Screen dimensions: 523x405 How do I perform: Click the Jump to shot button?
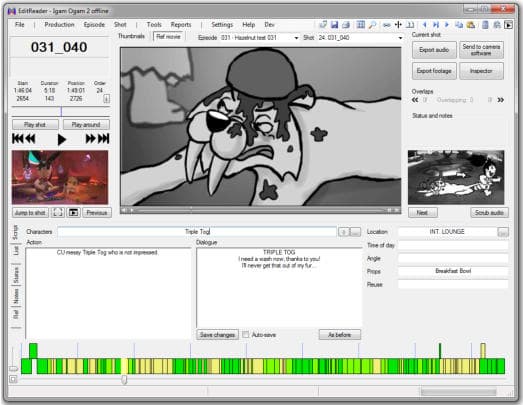click(x=30, y=213)
